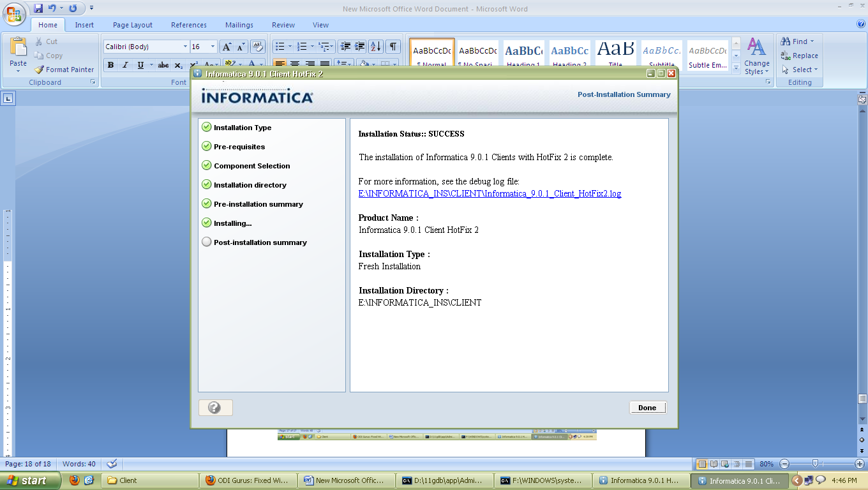Go to the Review tab

click(x=283, y=25)
